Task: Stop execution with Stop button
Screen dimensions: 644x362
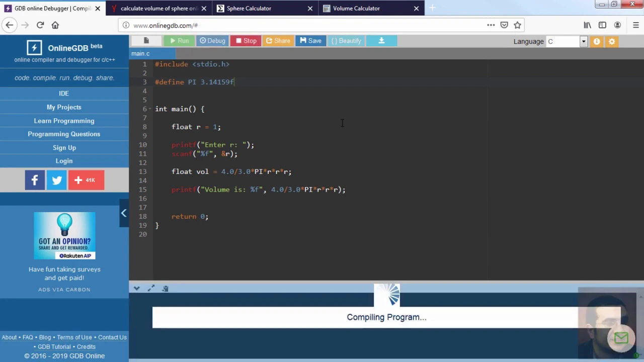Action: click(246, 41)
